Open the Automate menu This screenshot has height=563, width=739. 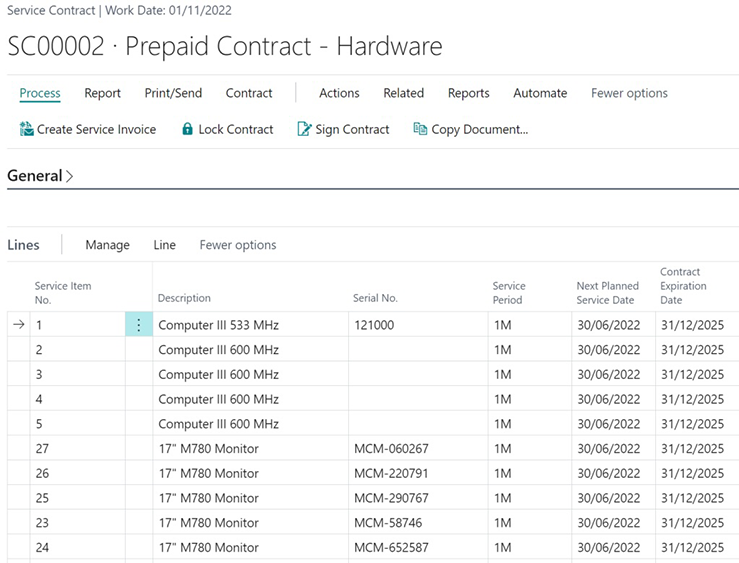click(540, 93)
